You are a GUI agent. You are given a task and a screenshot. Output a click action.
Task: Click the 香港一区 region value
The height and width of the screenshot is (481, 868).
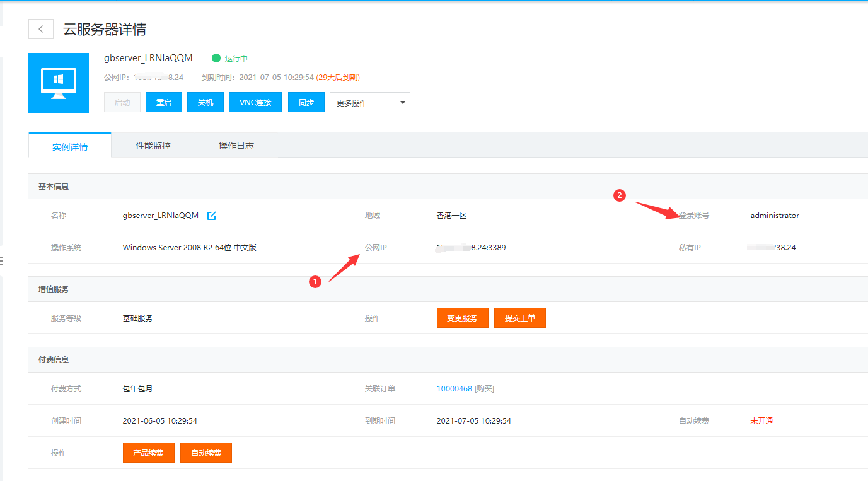pyautogui.click(x=451, y=216)
